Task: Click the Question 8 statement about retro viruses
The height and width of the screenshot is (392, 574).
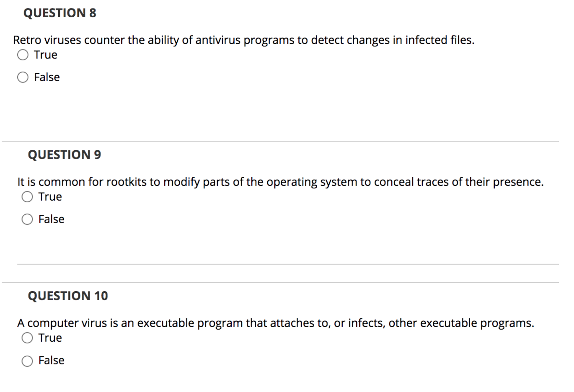Action: click(x=243, y=40)
